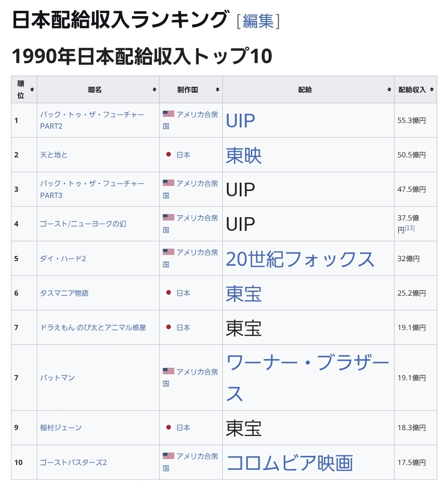Click US flag in ダイ・ハード2 row
The width and height of the screenshot is (448, 487).
pos(168,252)
